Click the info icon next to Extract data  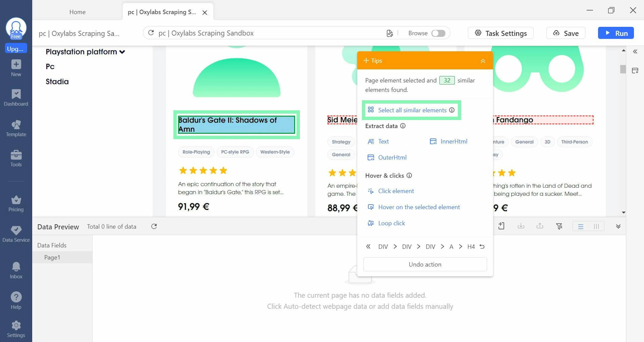(x=403, y=126)
